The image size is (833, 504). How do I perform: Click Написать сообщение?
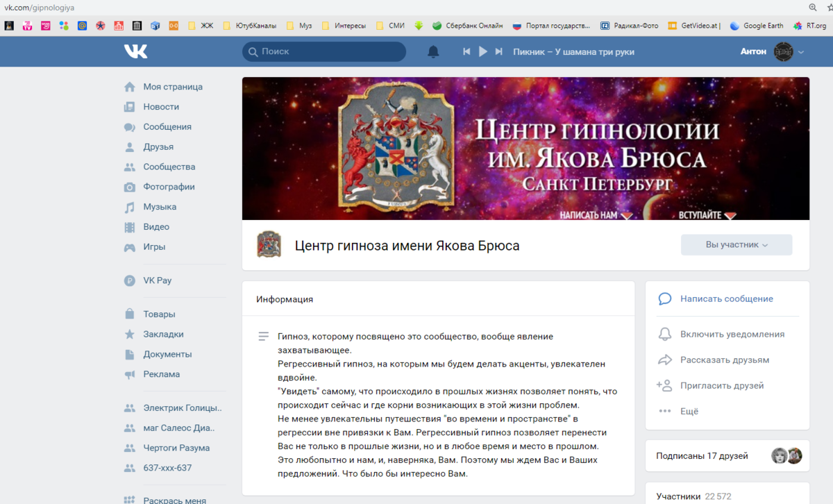click(x=727, y=299)
